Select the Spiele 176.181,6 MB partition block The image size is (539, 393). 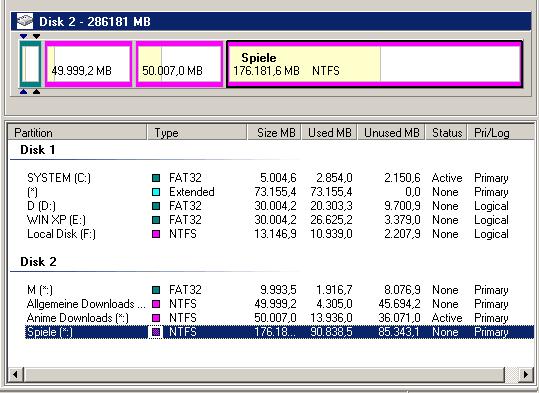pos(375,64)
